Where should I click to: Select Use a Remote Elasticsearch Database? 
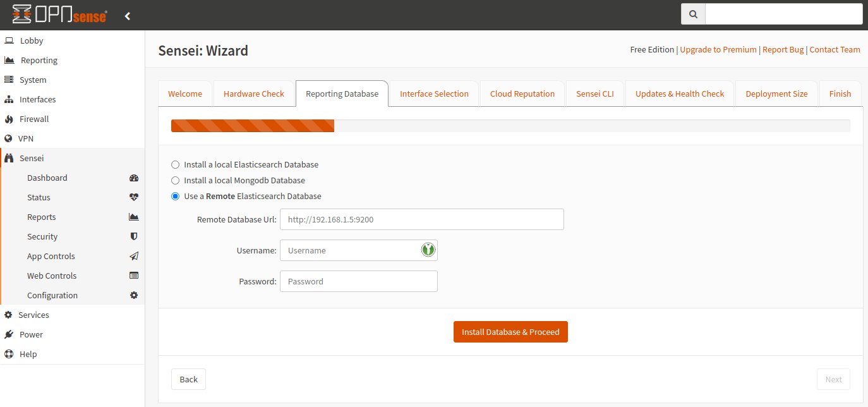176,197
